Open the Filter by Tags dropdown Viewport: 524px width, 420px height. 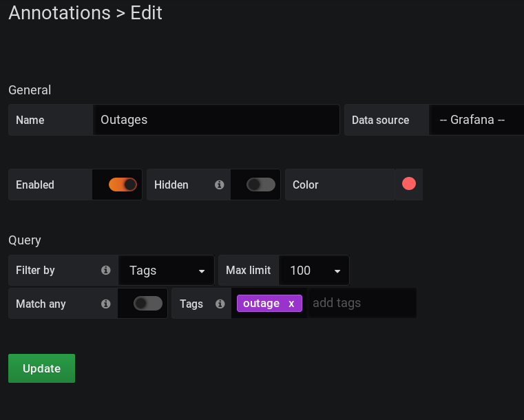pos(167,271)
